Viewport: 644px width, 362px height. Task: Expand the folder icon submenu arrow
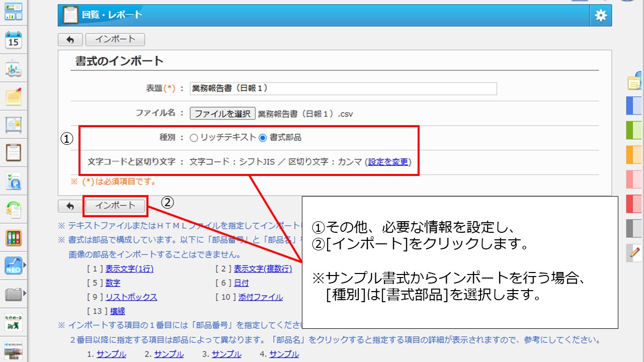[24, 293]
